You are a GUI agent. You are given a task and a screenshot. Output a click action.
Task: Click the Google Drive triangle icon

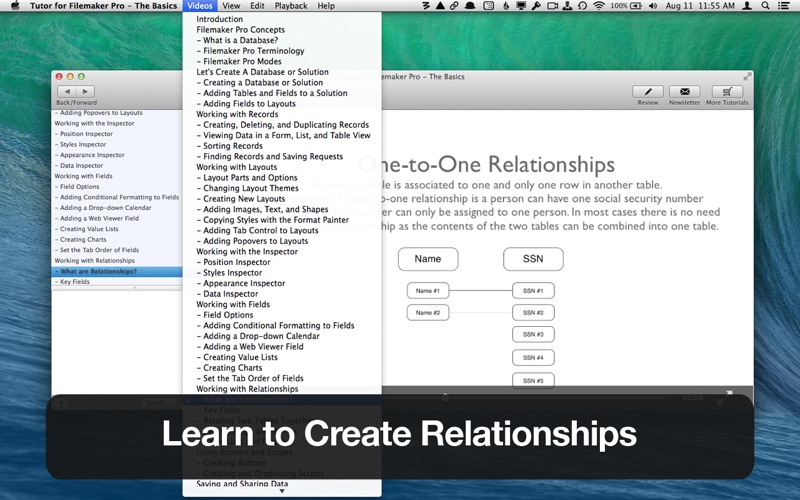click(x=440, y=6)
